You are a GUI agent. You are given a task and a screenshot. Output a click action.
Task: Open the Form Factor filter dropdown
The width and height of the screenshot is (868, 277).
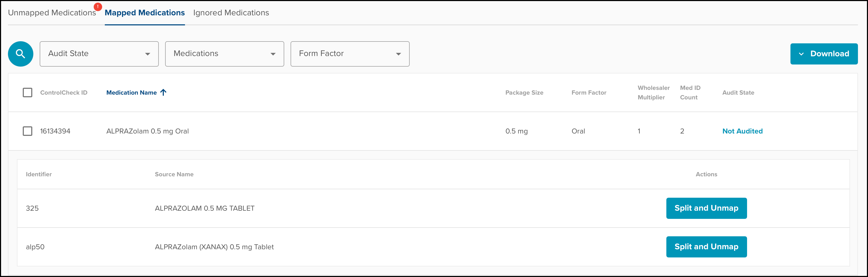point(350,54)
